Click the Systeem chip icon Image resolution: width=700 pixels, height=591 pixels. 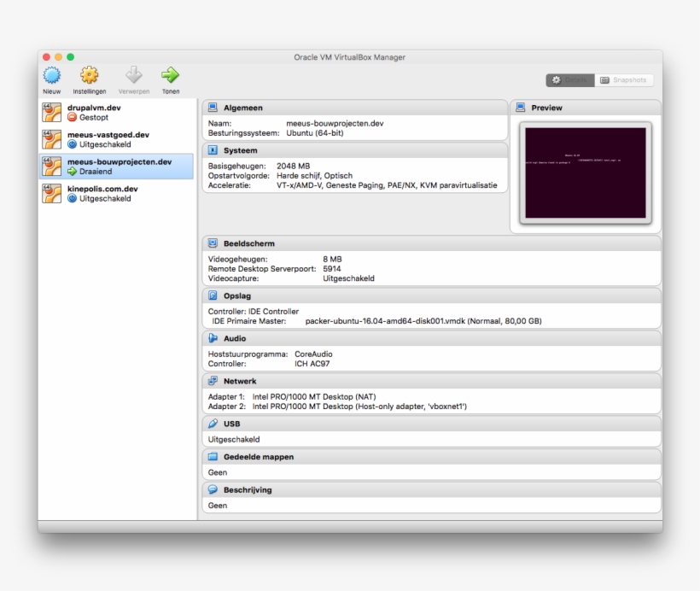click(x=213, y=150)
